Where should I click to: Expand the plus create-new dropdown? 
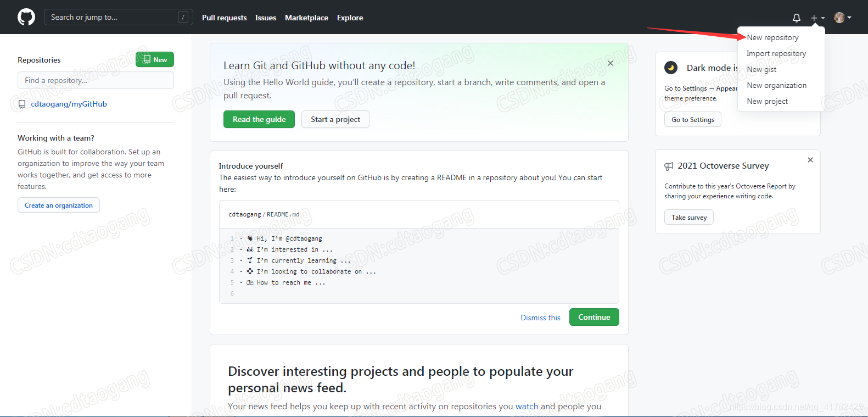point(817,18)
